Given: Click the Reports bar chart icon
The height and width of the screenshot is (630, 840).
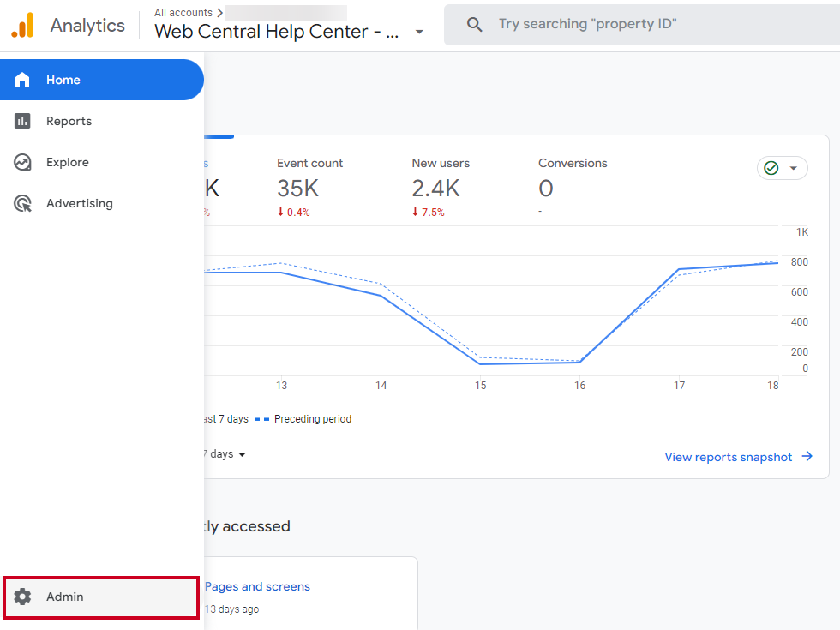Looking at the screenshot, I should coord(22,121).
